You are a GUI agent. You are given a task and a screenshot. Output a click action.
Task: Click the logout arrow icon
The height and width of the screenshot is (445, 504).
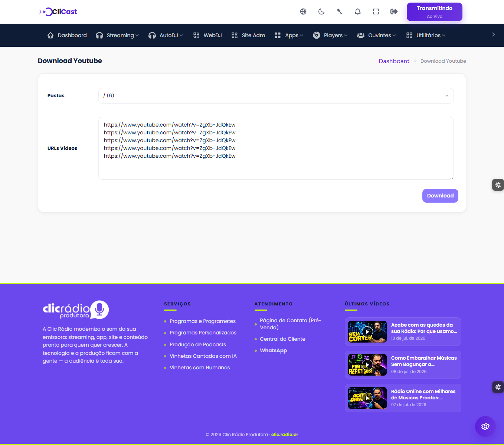click(394, 12)
